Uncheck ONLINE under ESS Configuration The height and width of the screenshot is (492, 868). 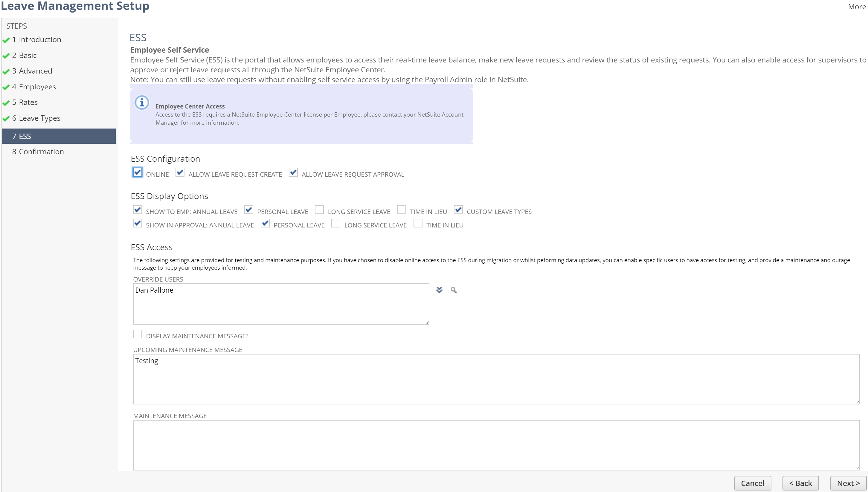tap(137, 173)
